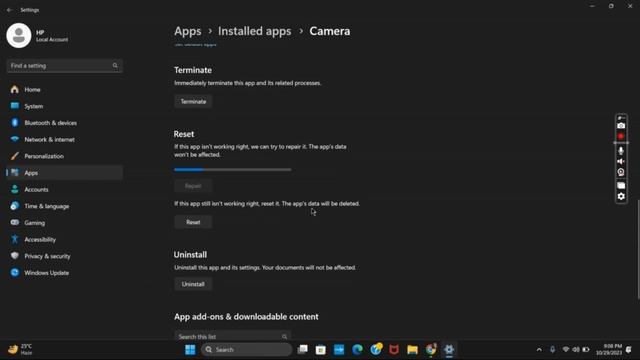This screenshot has width=640, height=360.
Task: Click the Terminate button
Action: (x=193, y=102)
